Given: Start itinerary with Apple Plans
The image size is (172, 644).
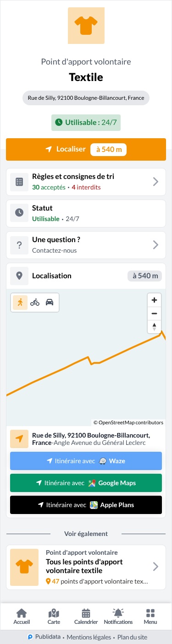Looking at the screenshot, I should (86, 505).
